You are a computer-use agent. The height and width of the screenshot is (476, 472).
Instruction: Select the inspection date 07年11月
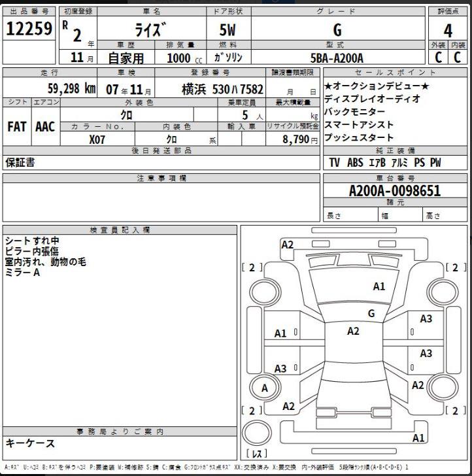pyautogui.click(x=128, y=90)
